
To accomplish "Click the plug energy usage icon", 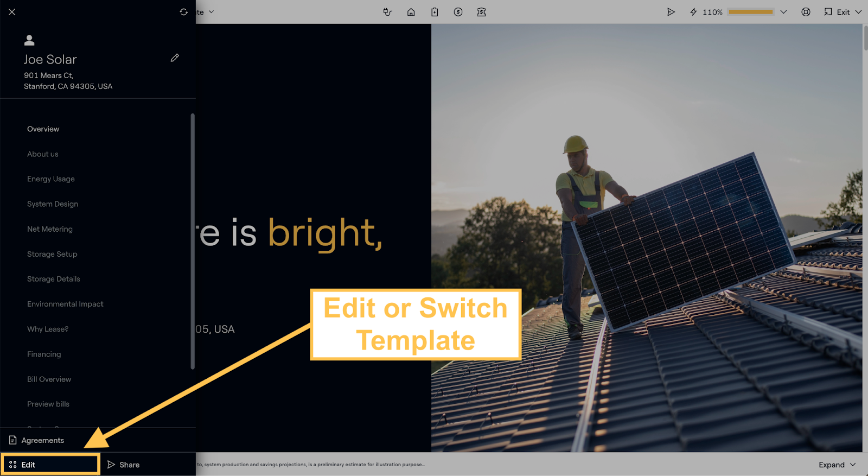I will [387, 12].
